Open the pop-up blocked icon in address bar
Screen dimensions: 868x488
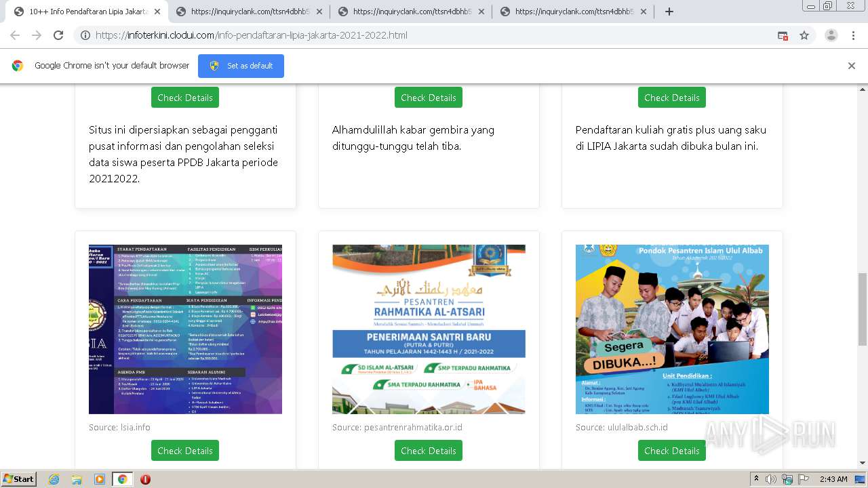[x=783, y=35]
